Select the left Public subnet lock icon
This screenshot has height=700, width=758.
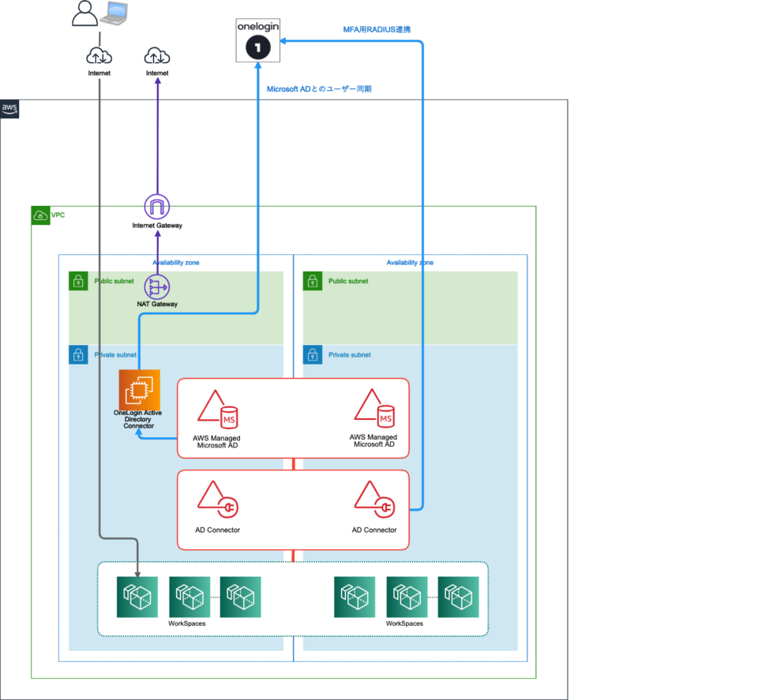tap(78, 281)
